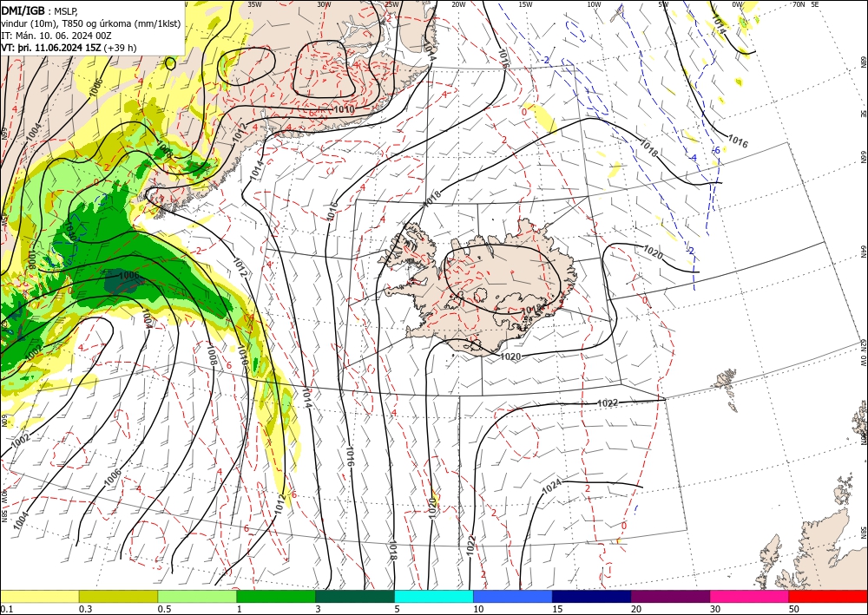Image resolution: width=868 pixels, height=615 pixels.
Task: Click the '30W' longitude label
Action: click(x=324, y=4)
